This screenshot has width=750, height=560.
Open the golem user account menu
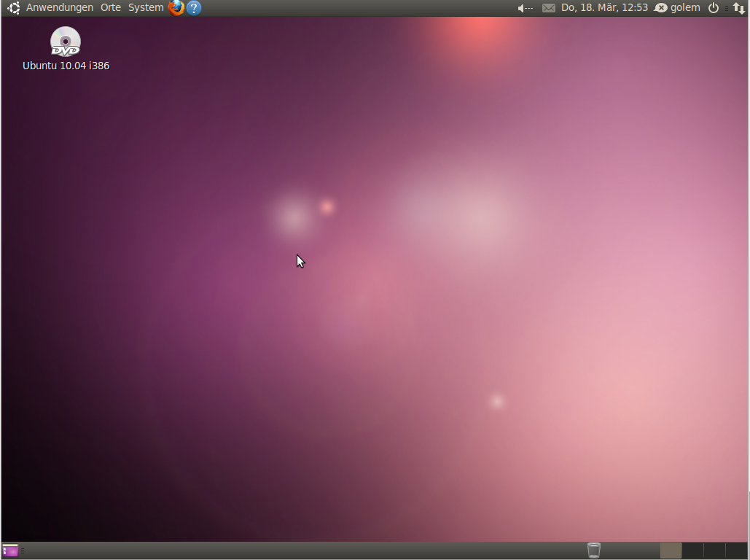click(x=685, y=7)
